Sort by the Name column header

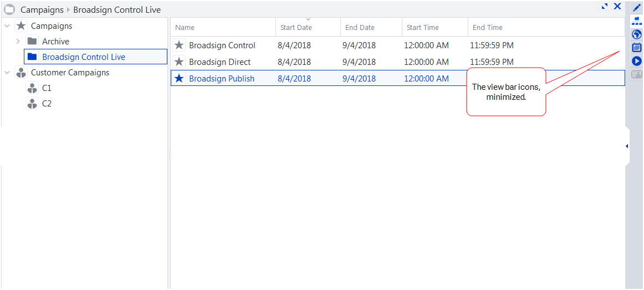[x=185, y=28]
